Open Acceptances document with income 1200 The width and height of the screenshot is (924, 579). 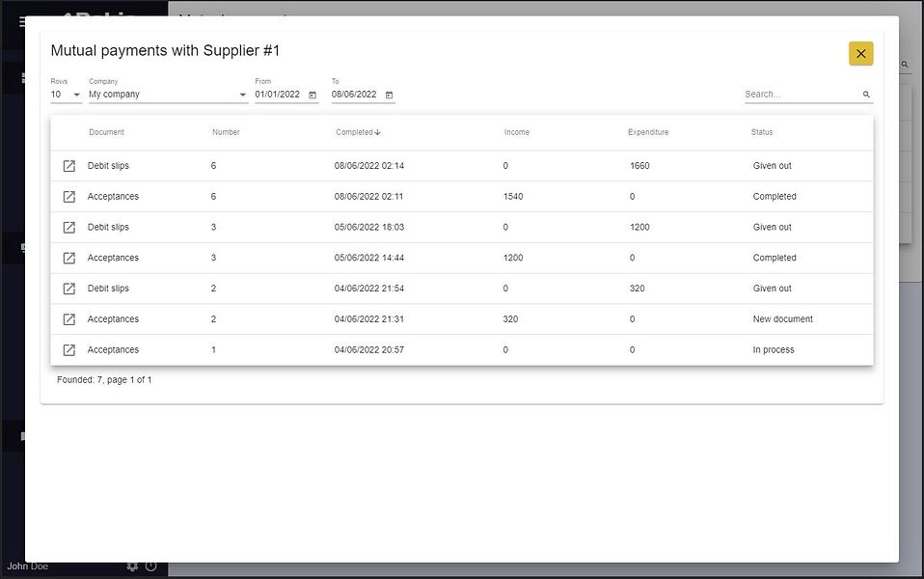click(68, 258)
